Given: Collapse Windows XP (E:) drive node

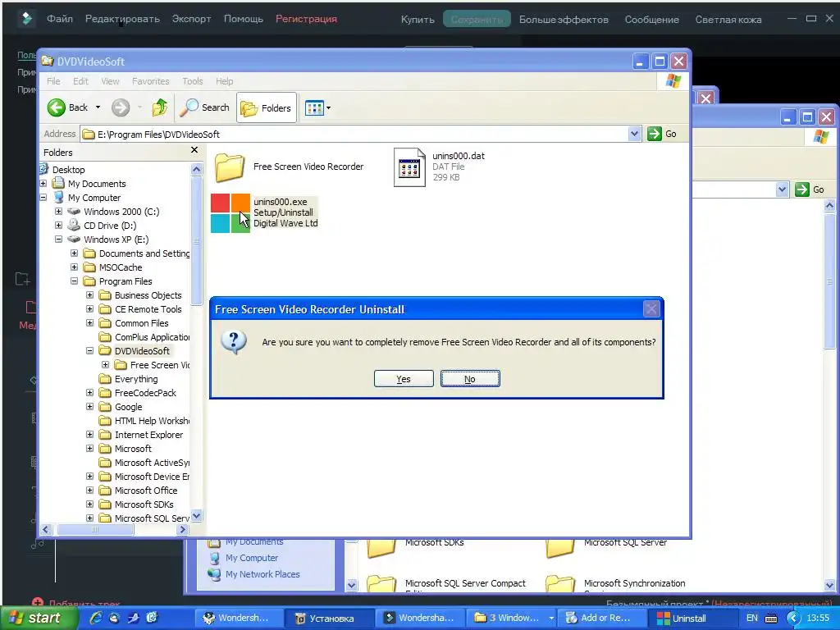Looking at the screenshot, I should (59, 239).
